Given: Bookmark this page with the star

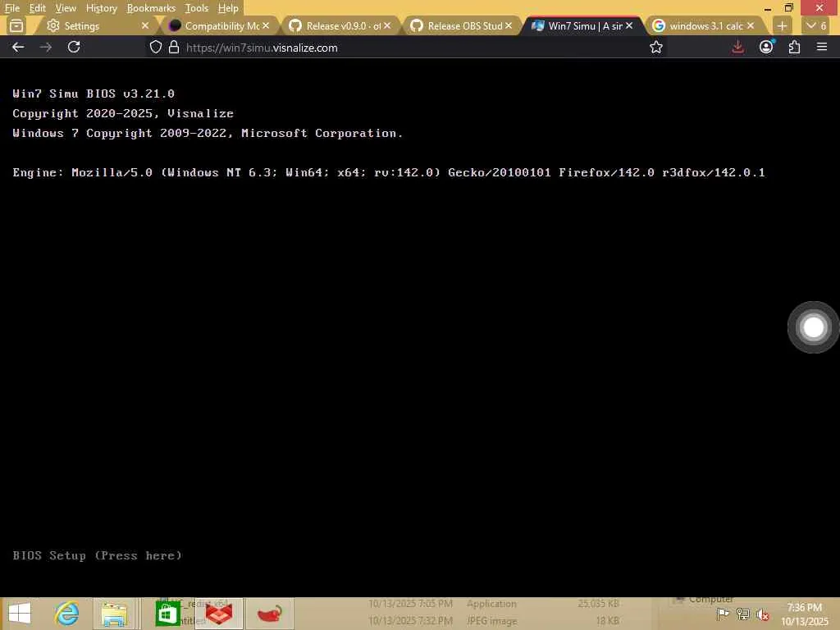Looking at the screenshot, I should coord(655,48).
